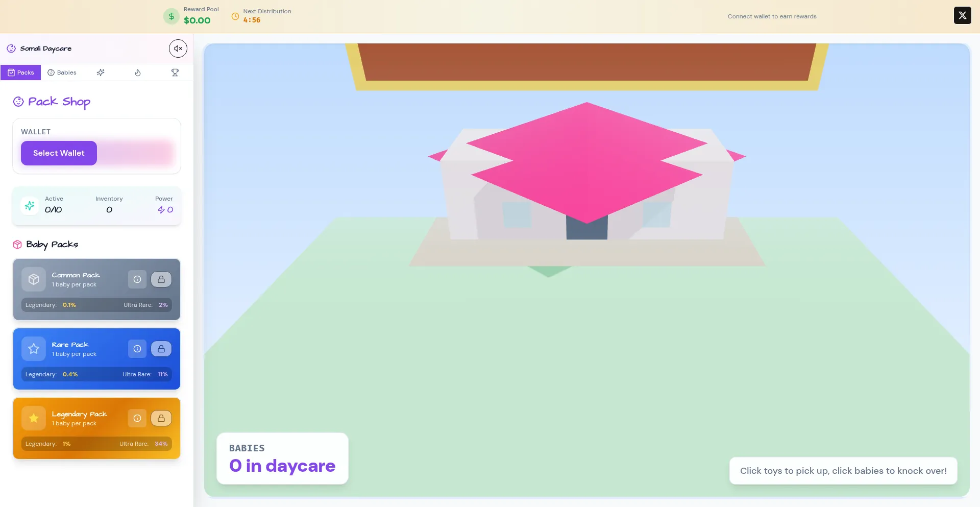980x507 pixels.
Task: Show Common Pack info details
Action: pyautogui.click(x=137, y=279)
